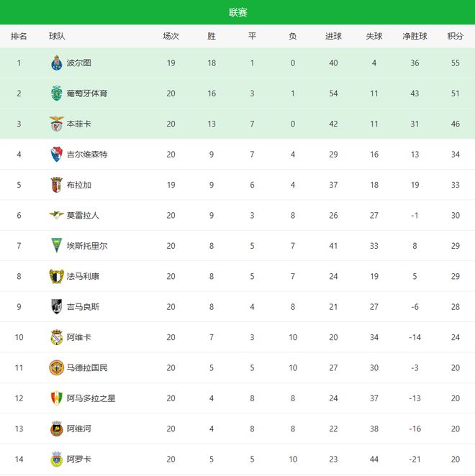Click the Moreirense (莫雷拉人) club logo

pos(57,215)
